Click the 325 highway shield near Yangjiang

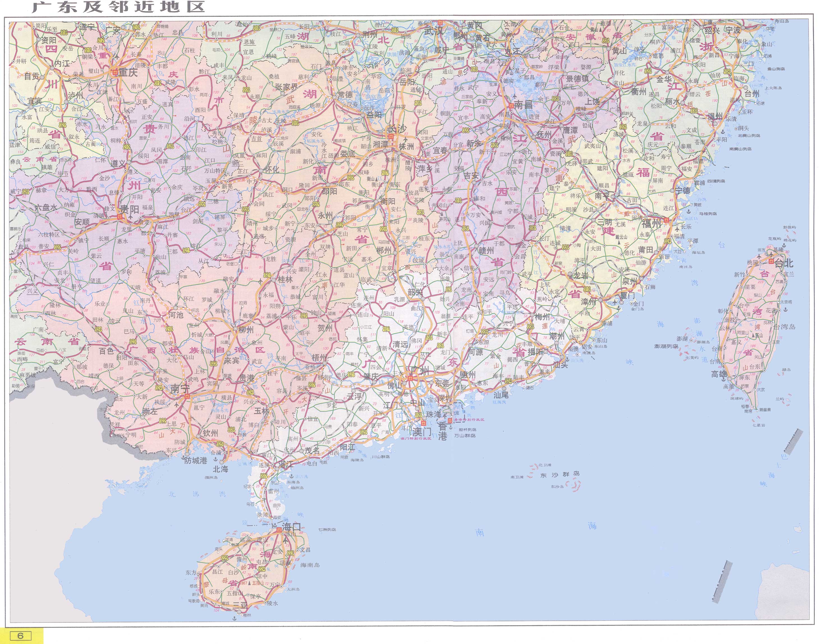(x=364, y=432)
